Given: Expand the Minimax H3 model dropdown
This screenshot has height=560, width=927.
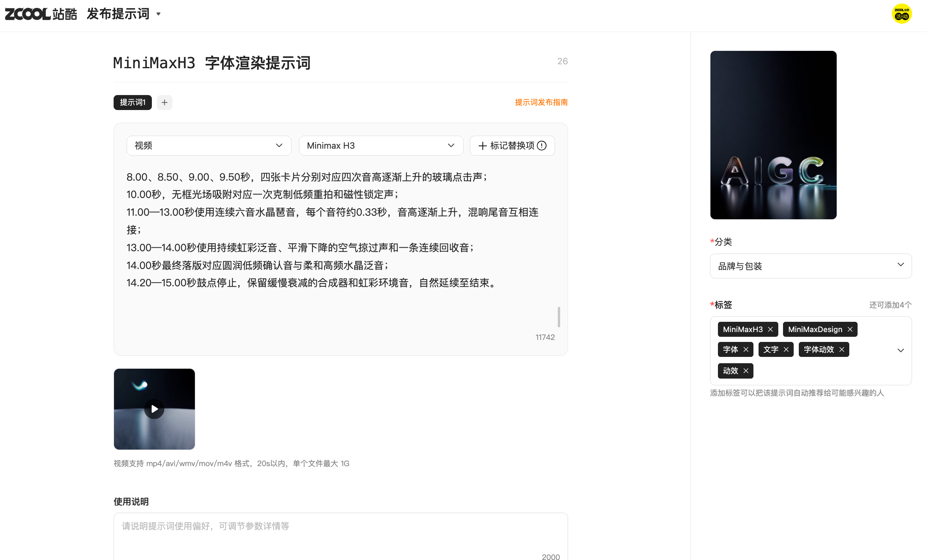Looking at the screenshot, I should click(x=381, y=146).
